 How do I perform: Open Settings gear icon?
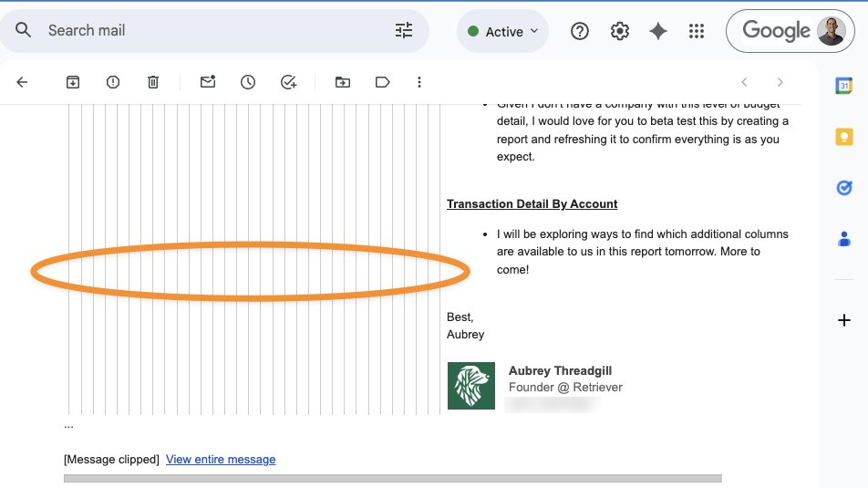pos(619,31)
